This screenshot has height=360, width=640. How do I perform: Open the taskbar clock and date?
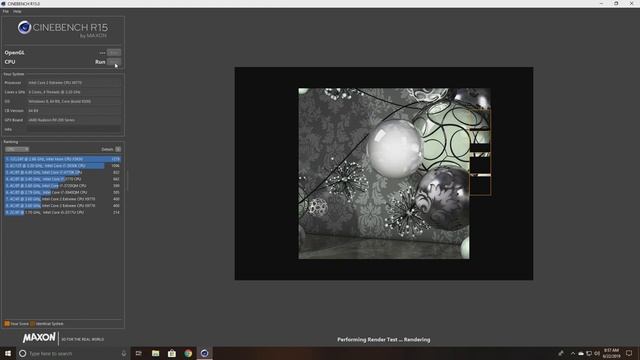611,353
